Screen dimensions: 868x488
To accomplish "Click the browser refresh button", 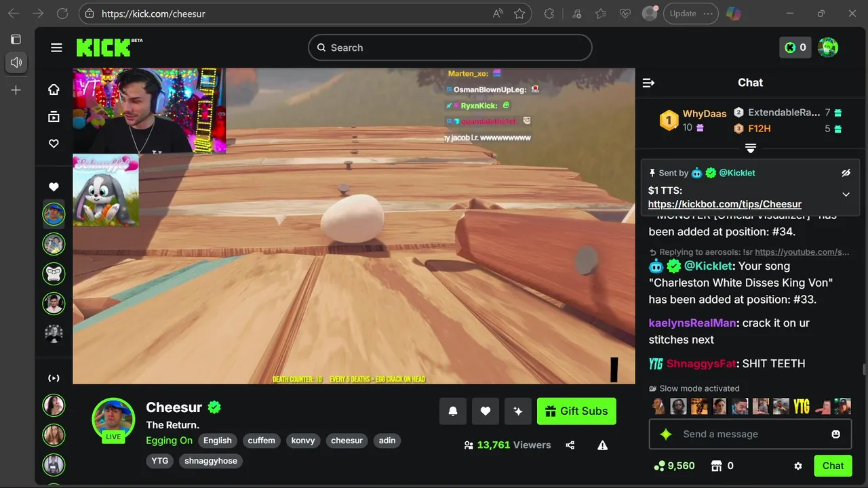I will [x=62, y=14].
